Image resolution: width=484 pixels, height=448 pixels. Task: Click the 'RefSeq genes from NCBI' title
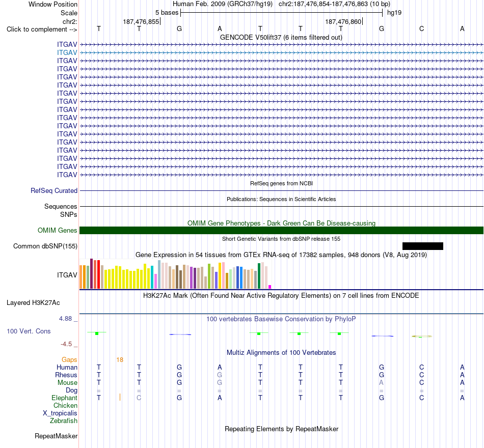pyautogui.click(x=282, y=183)
